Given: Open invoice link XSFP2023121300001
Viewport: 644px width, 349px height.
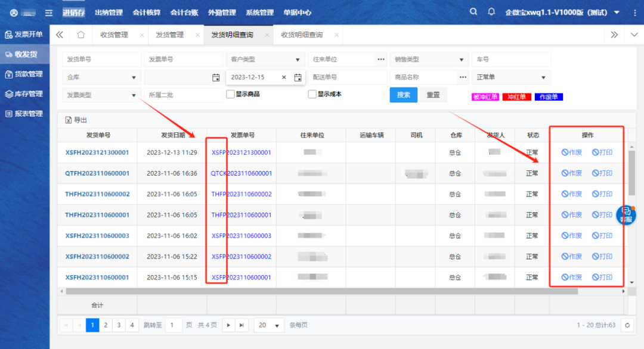Looking at the screenshot, I should 241,152.
